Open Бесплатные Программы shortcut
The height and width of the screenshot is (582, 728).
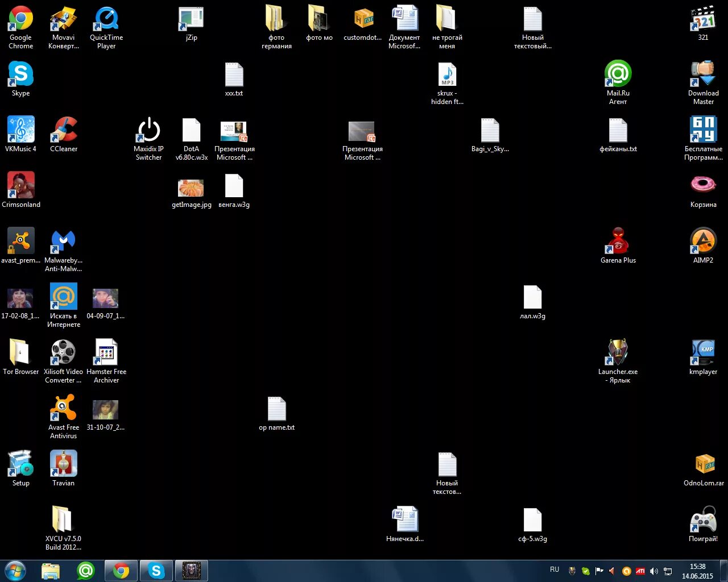tap(704, 139)
